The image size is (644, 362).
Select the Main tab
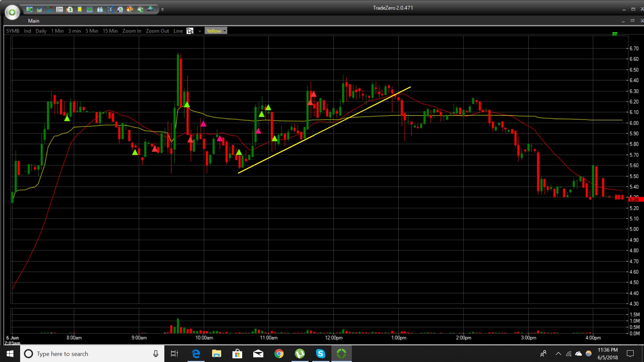point(34,21)
